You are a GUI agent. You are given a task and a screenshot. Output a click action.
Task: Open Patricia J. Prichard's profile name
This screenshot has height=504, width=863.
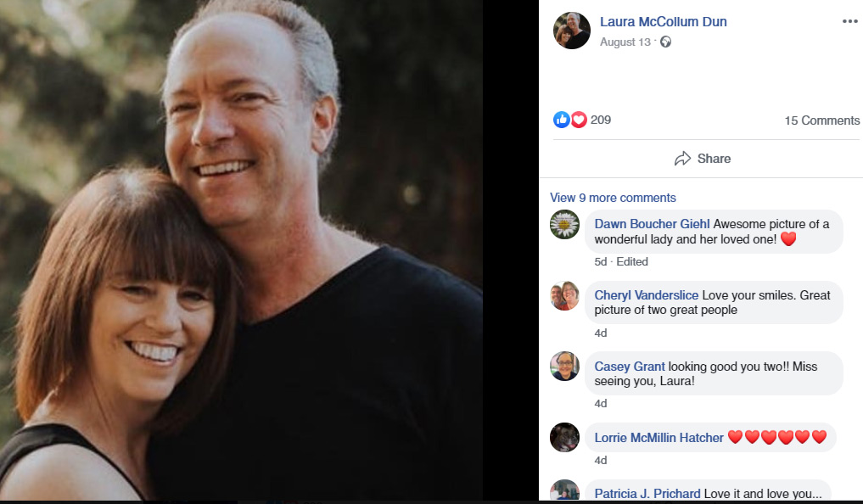647,493
